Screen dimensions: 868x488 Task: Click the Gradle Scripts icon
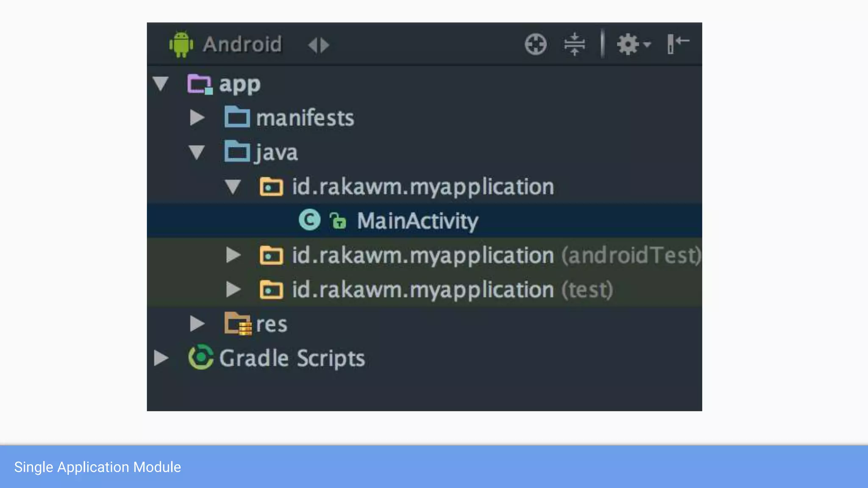click(x=201, y=358)
